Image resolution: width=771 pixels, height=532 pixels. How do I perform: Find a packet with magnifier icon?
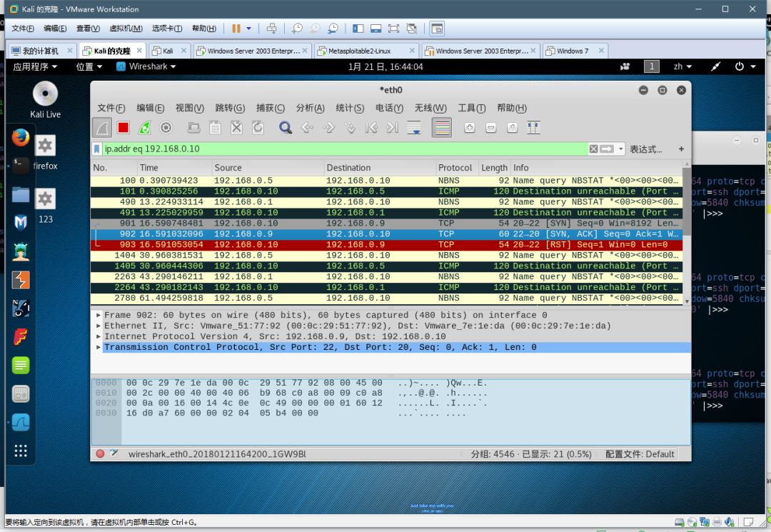click(285, 128)
